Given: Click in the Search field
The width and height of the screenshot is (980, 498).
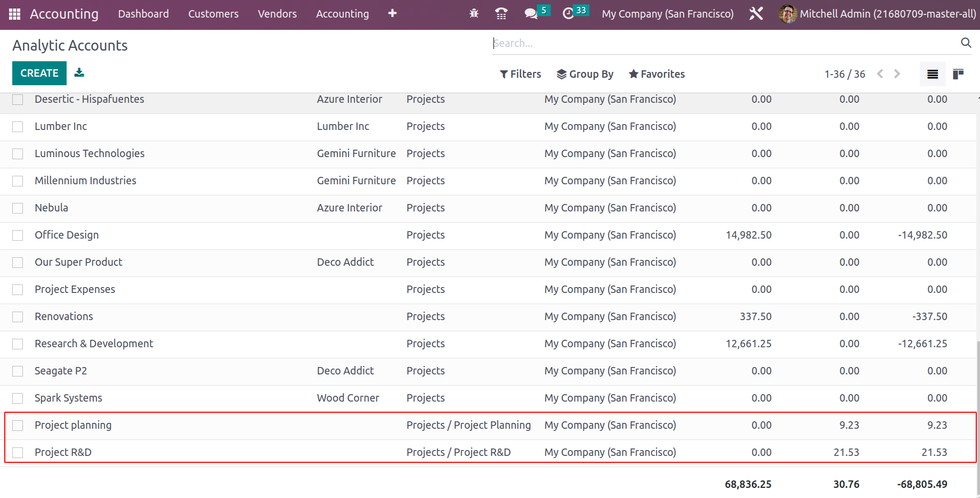Looking at the screenshot, I should coord(725,43).
